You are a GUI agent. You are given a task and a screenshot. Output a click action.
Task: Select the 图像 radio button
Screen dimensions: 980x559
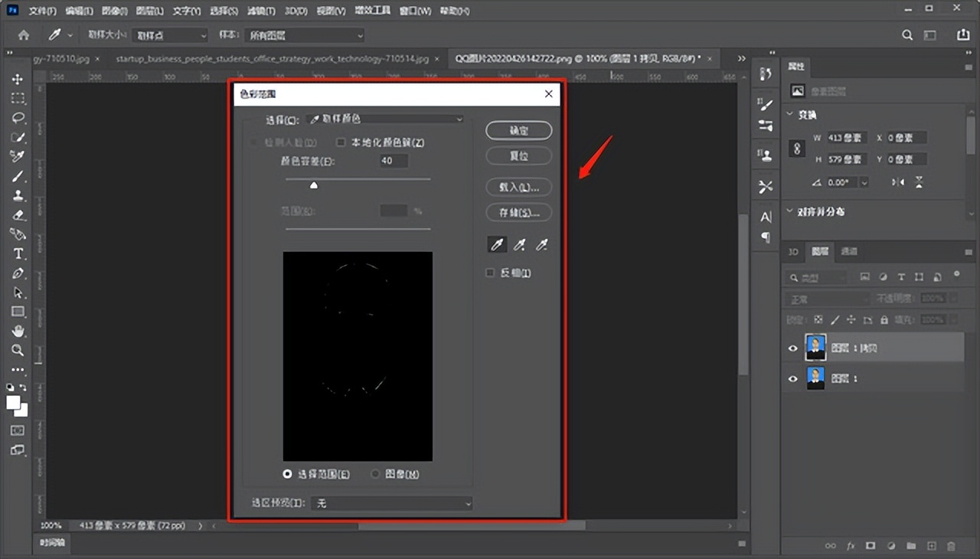[375, 474]
